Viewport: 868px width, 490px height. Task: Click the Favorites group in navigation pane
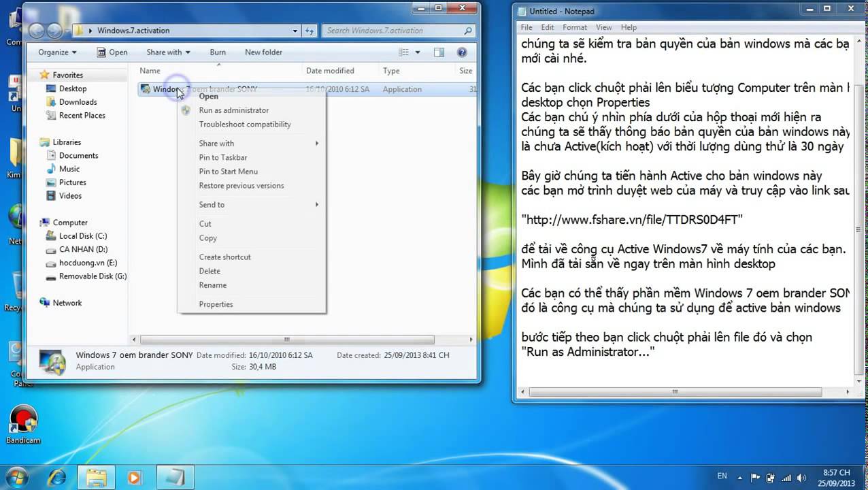click(x=67, y=76)
